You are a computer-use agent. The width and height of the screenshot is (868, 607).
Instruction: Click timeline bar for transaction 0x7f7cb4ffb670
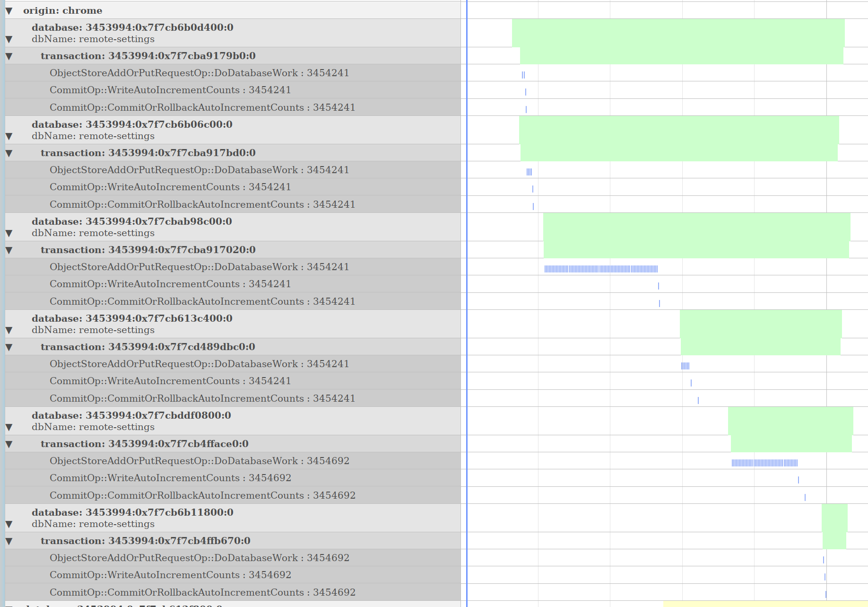pos(834,541)
